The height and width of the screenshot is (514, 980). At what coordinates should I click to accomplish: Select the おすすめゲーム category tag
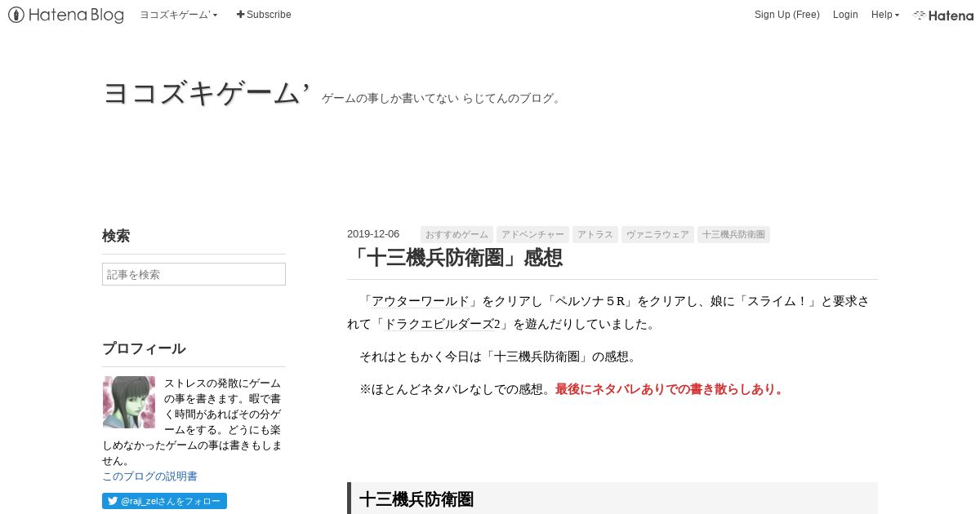pos(457,234)
